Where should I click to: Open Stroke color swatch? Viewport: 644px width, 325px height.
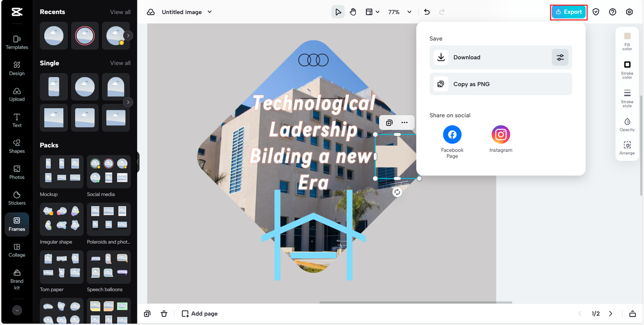click(627, 70)
